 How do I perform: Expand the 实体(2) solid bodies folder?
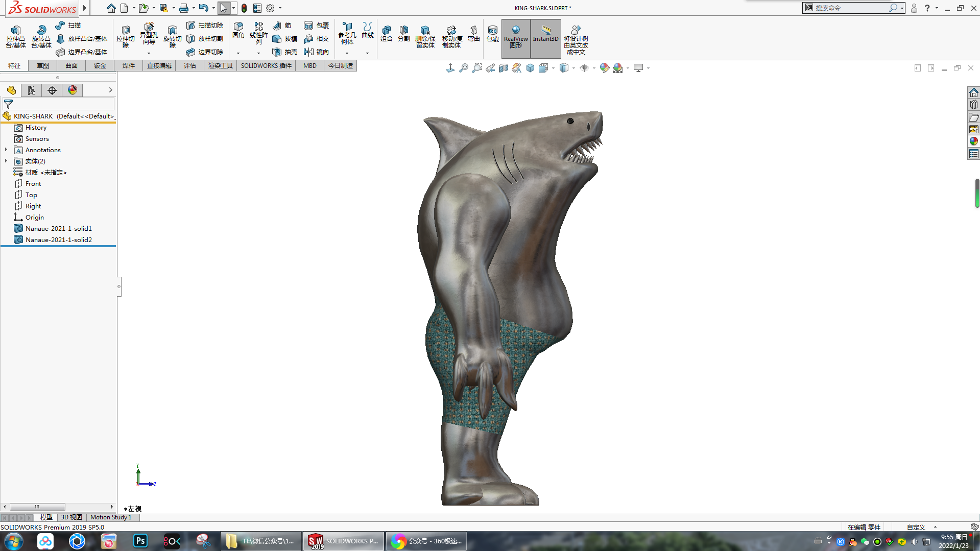tap(6, 161)
